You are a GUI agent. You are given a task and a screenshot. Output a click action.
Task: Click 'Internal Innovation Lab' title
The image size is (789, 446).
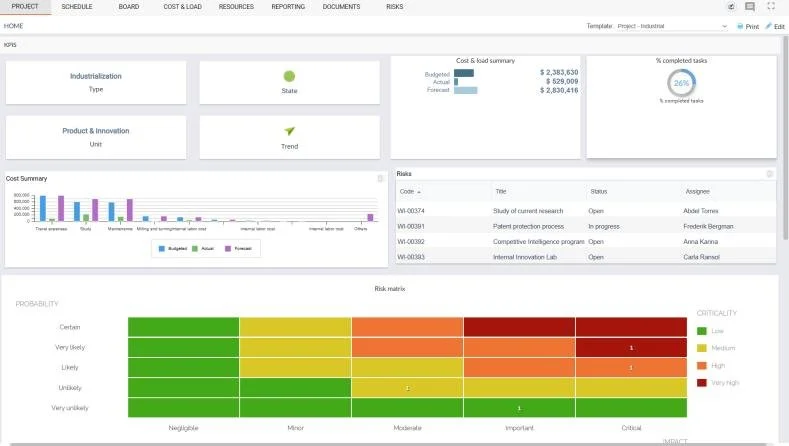click(x=525, y=257)
